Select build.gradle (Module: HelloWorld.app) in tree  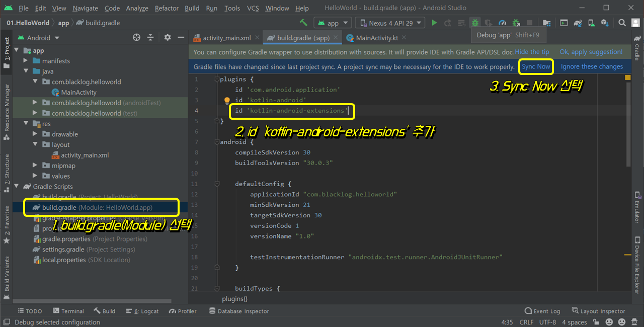tap(101, 207)
